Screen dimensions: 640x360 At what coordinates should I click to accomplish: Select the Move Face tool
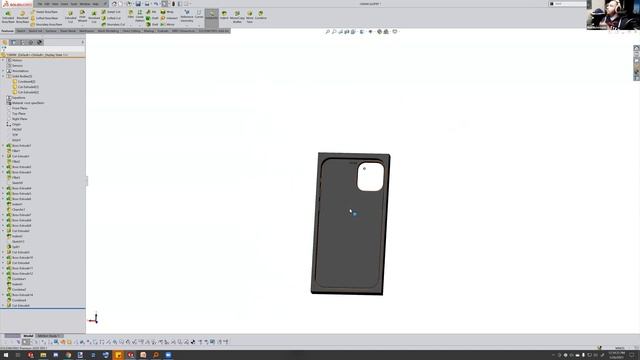click(x=249, y=16)
